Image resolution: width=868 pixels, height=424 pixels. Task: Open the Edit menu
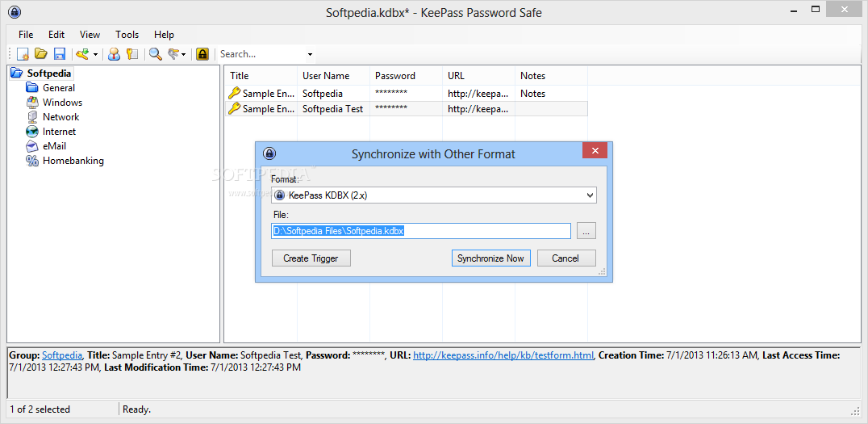tap(56, 35)
